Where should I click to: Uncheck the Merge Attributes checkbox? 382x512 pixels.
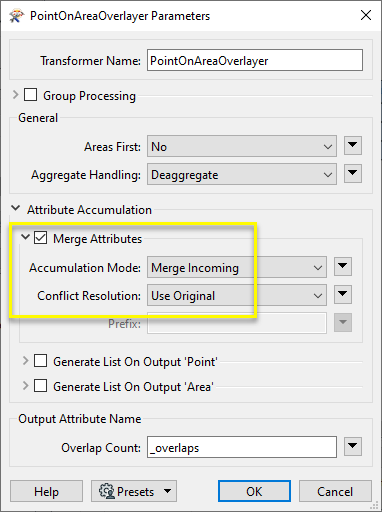click(x=40, y=238)
